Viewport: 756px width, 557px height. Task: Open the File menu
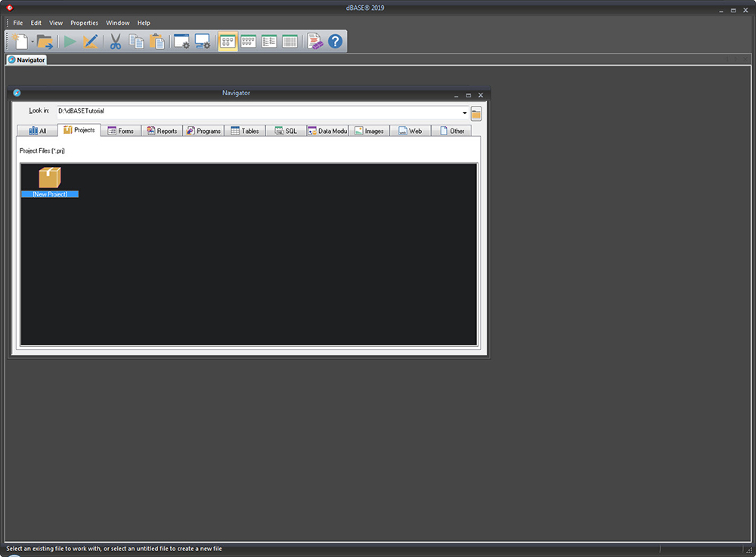(x=18, y=23)
